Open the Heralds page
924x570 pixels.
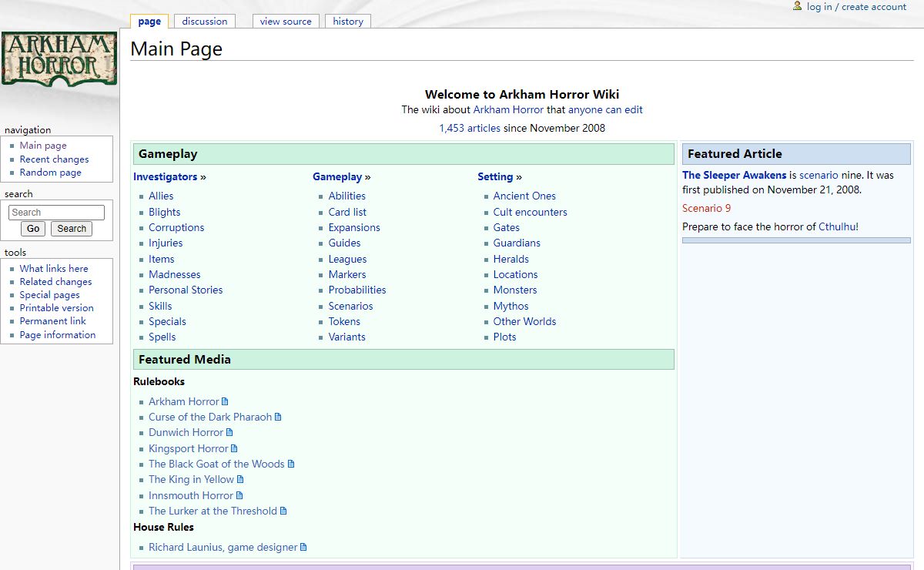click(x=511, y=259)
